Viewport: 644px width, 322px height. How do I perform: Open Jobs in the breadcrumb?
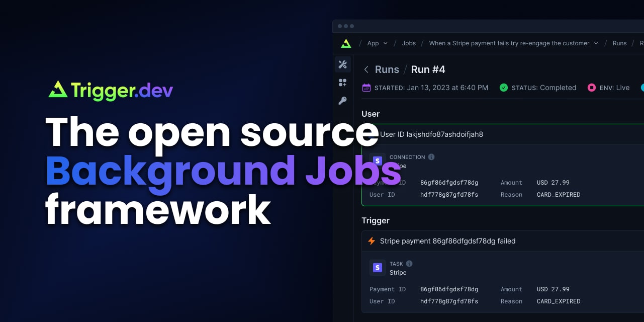[x=409, y=43]
